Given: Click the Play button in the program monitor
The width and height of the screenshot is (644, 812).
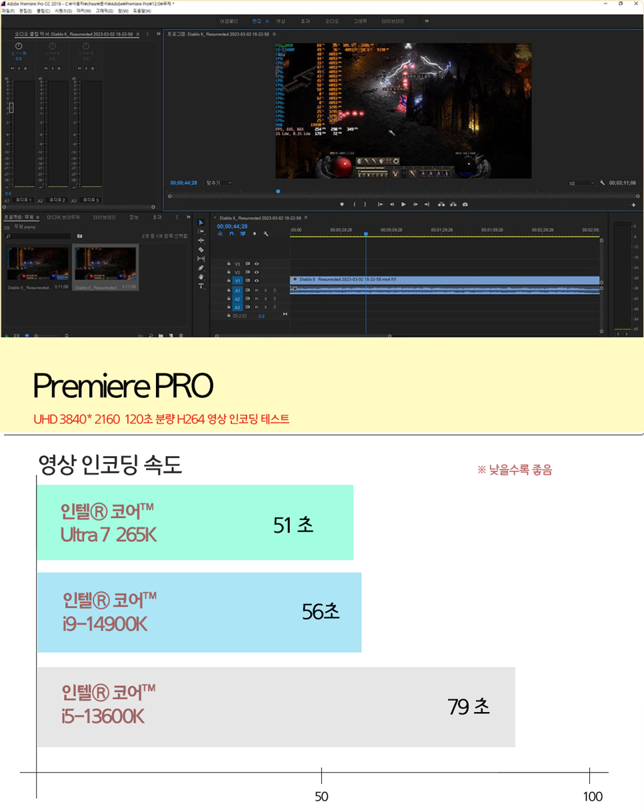Looking at the screenshot, I should (x=403, y=204).
